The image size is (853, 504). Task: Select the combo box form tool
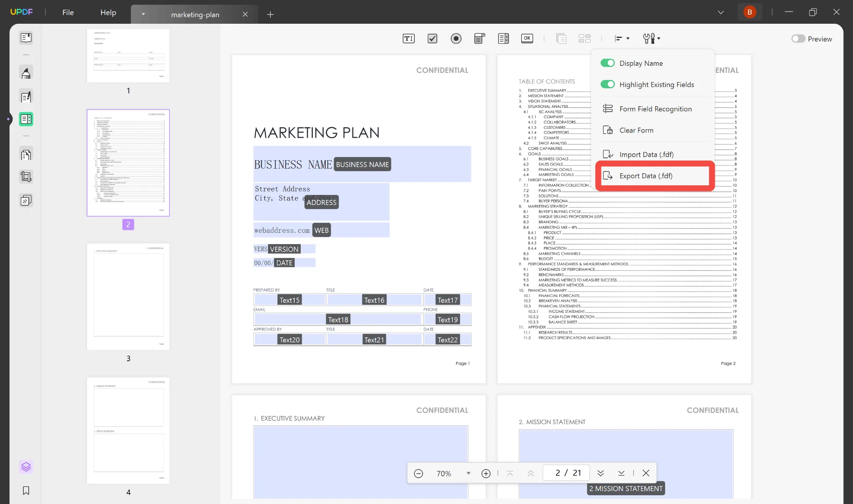(x=479, y=38)
